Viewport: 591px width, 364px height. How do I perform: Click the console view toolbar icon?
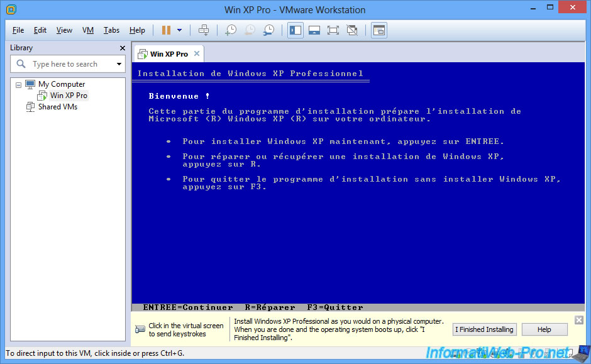tap(378, 30)
